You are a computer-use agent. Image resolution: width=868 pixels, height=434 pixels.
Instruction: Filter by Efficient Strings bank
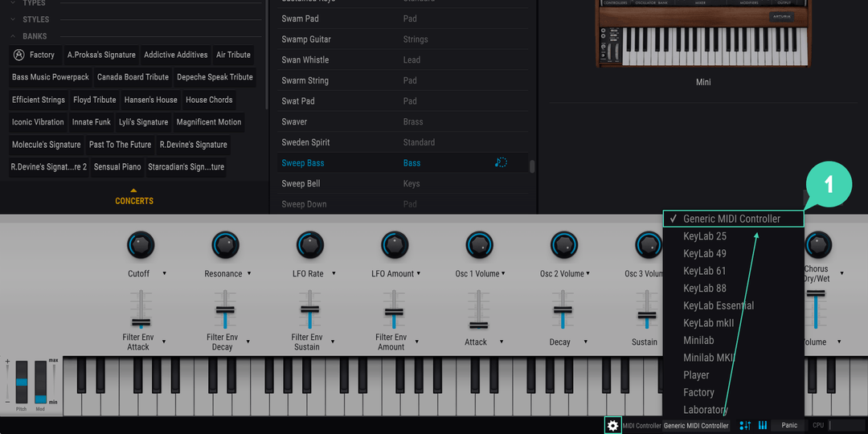[39, 100]
